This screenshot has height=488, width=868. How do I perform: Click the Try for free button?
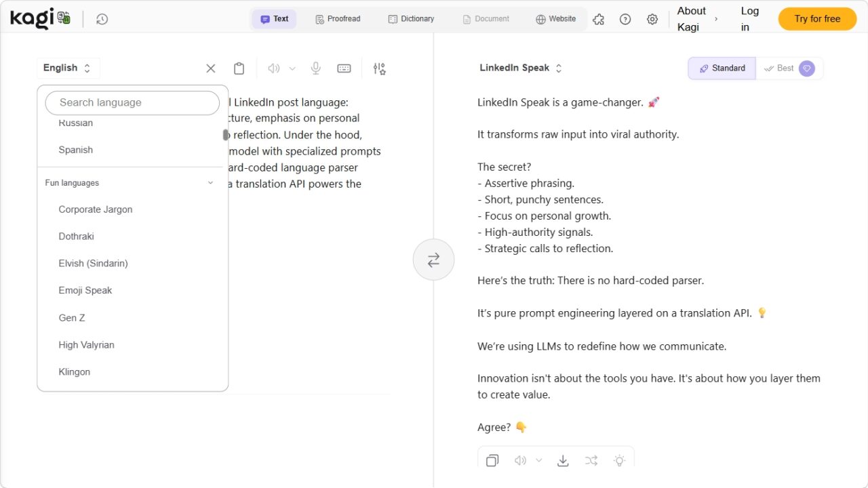coord(817,19)
